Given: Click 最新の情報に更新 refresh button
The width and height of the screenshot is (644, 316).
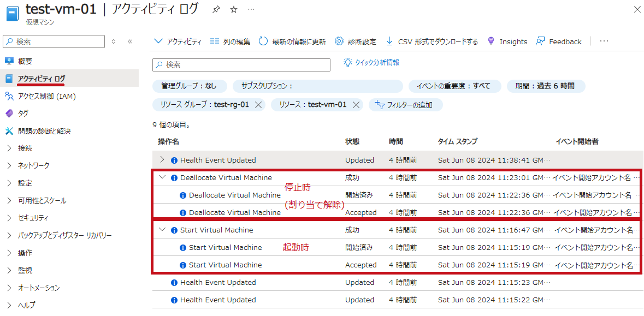Looking at the screenshot, I should tap(292, 41).
